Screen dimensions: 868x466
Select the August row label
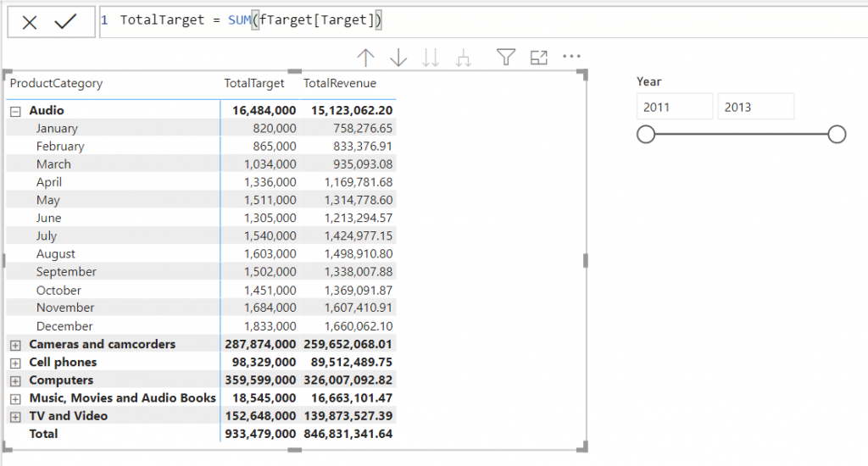pyautogui.click(x=56, y=254)
